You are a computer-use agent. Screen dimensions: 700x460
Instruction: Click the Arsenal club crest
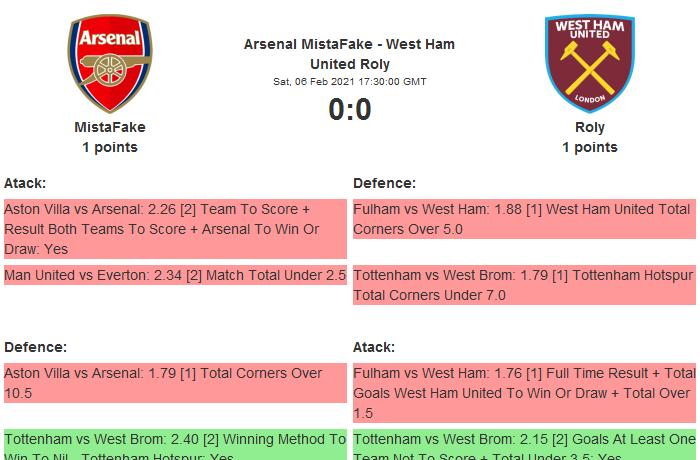(110, 63)
